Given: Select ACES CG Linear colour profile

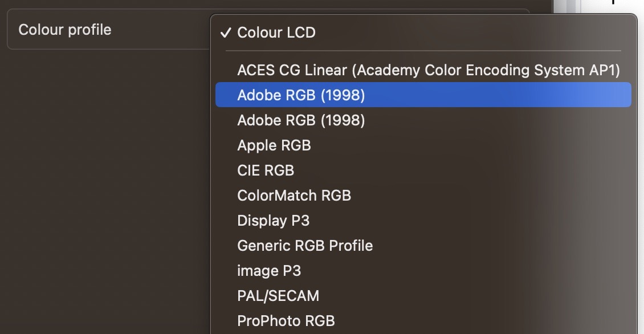Looking at the screenshot, I should coord(423,70).
